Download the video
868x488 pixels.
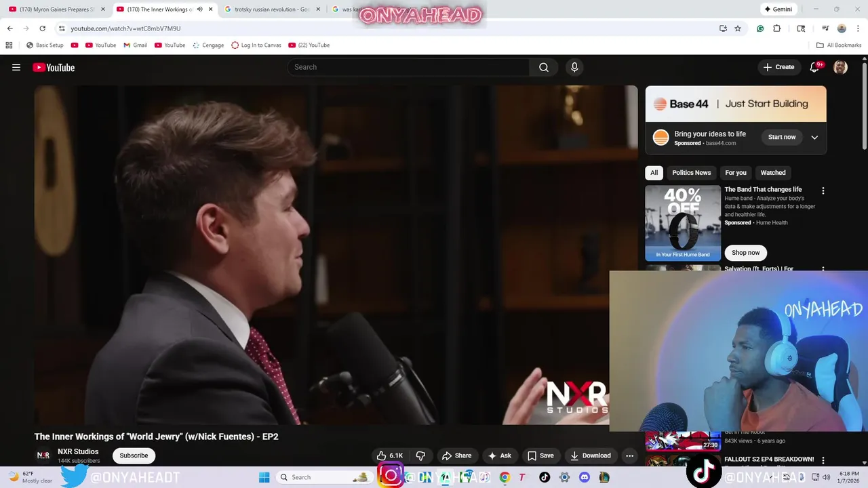coord(591,455)
